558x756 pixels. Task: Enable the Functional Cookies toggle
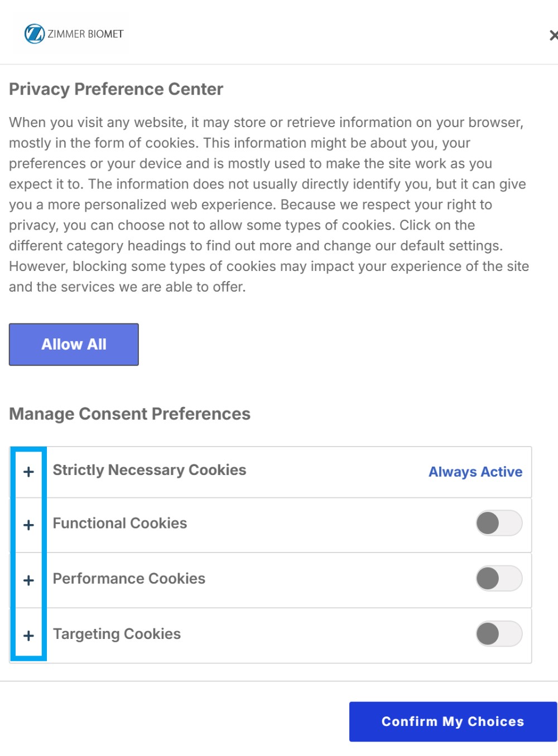pyautogui.click(x=499, y=523)
